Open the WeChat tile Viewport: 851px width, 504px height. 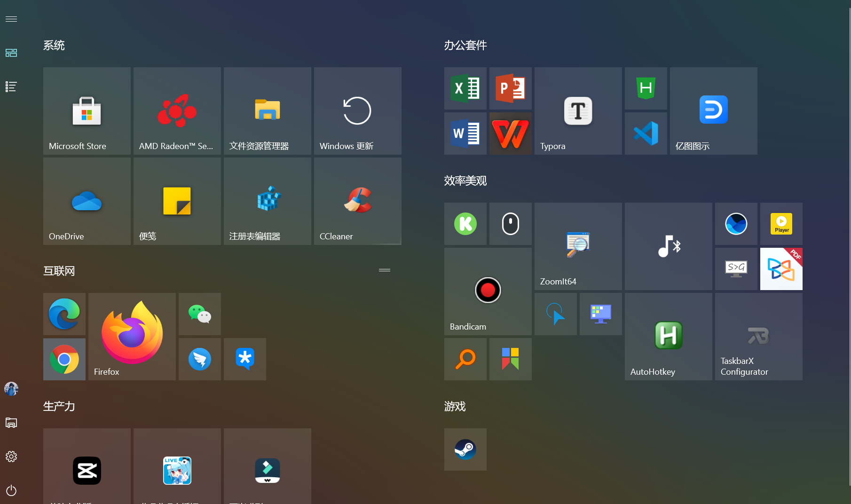point(200,314)
